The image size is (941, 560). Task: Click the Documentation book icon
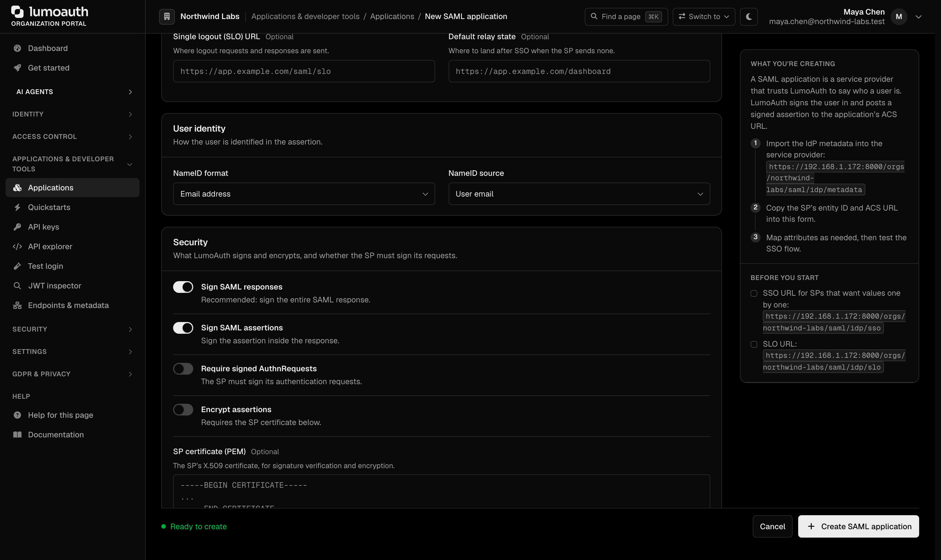coord(17,435)
